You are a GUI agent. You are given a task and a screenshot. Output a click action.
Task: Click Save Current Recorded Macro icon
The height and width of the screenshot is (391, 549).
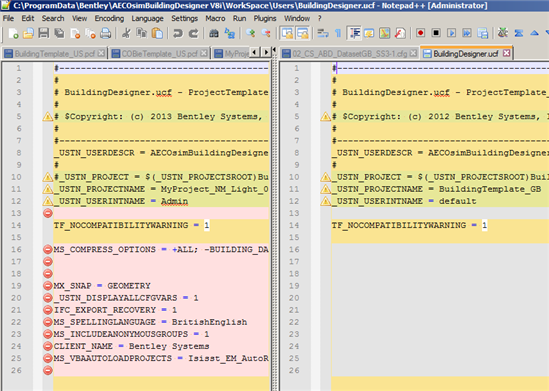pos(482,33)
